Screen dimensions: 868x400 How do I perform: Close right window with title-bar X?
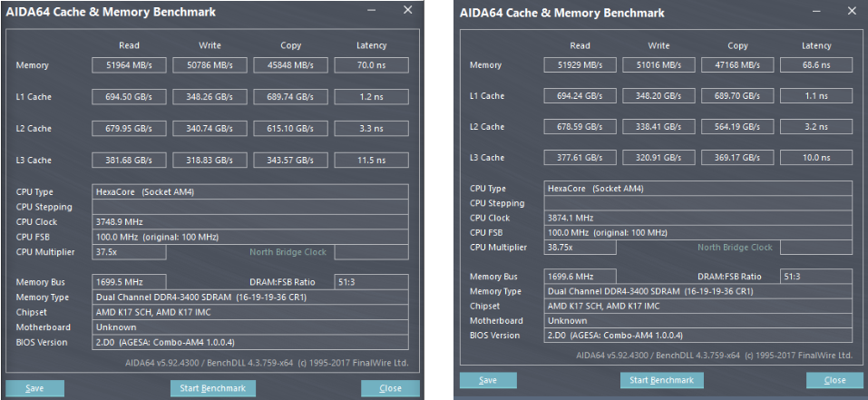[852, 11]
